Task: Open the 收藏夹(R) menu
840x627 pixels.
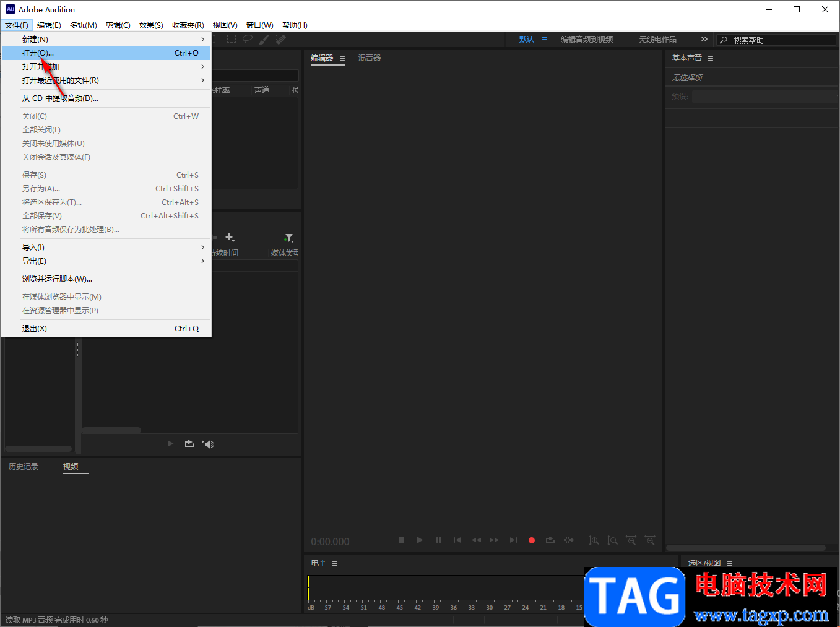Action: (x=188, y=25)
